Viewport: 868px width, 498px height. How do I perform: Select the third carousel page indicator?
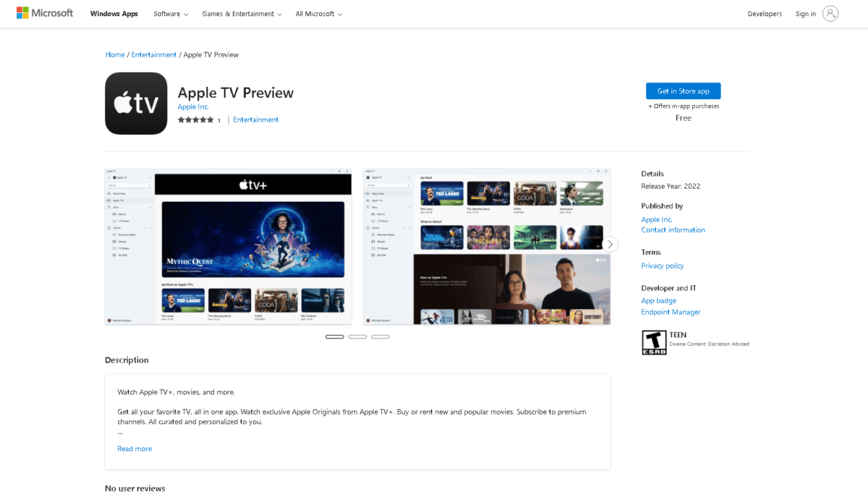click(x=380, y=337)
